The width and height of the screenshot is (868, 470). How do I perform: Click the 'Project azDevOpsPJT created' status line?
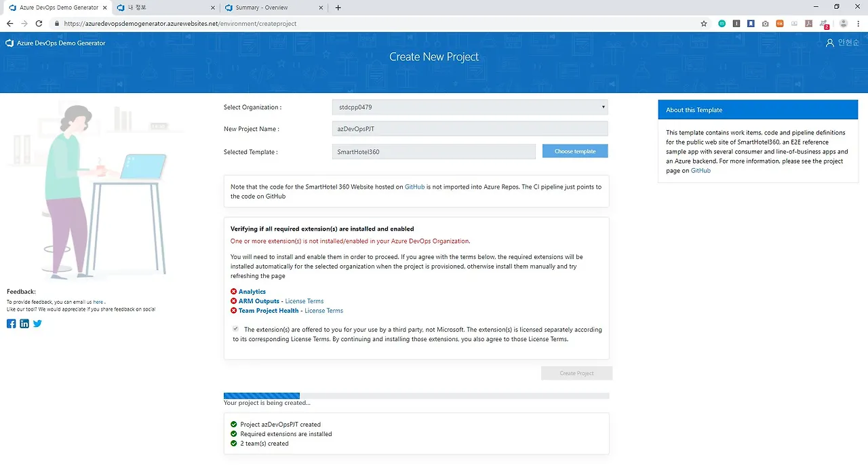pos(281,425)
